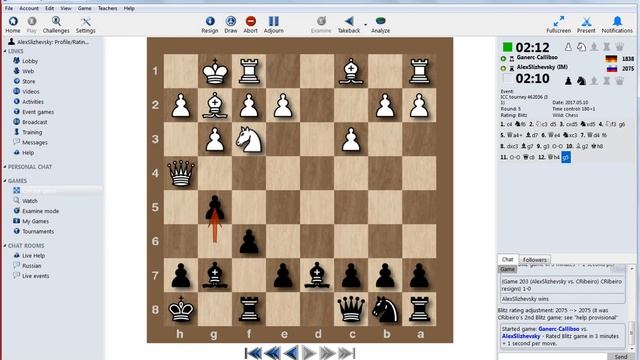Collapse the GAMES section
This screenshot has width=640, height=360.
coord(5,180)
